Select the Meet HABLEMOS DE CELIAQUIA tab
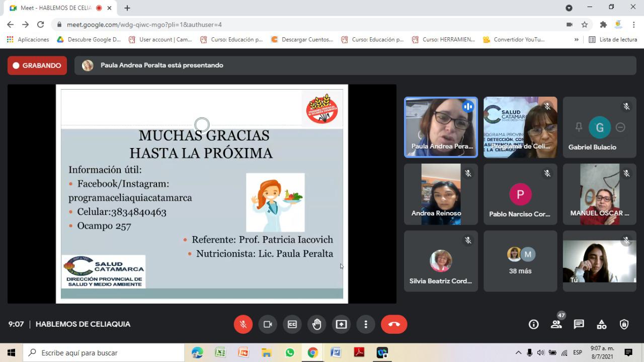Viewport: 644px width, 362px height. click(x=56, y=8)
